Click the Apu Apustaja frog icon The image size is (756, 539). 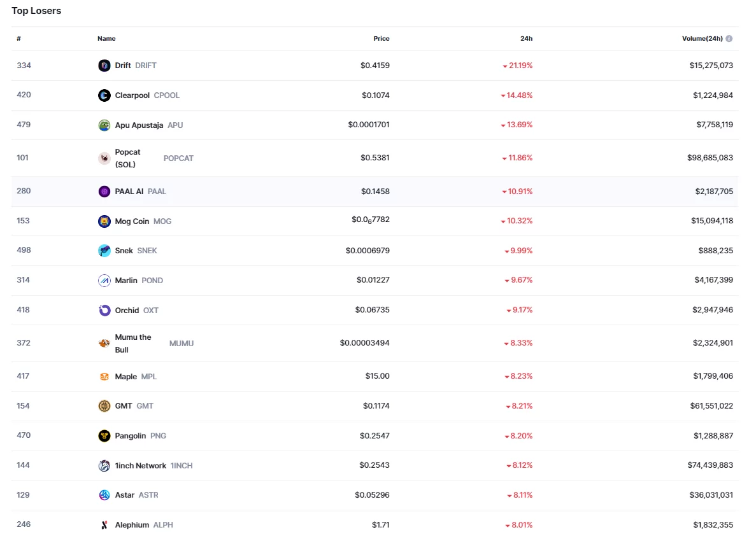point(104,125)
